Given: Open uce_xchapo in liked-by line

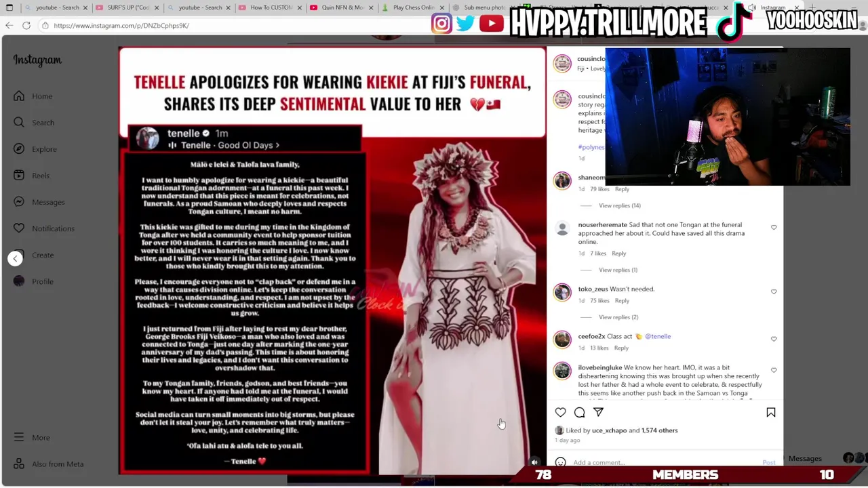Looking at the screenshot, I should point(609,430).
